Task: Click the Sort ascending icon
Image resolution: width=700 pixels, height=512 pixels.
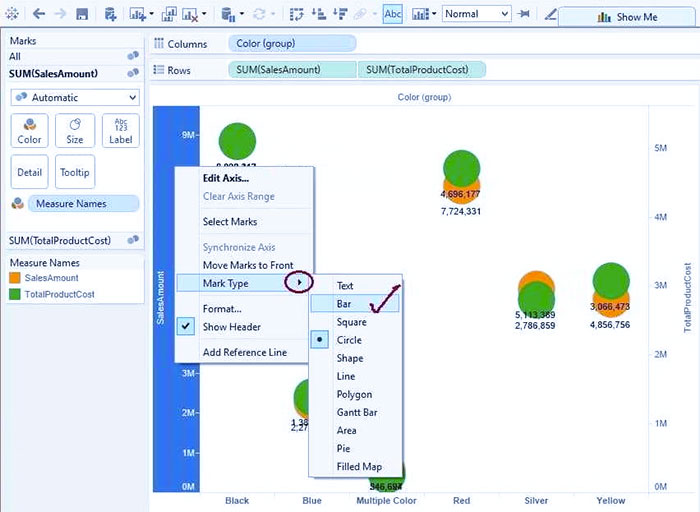Action: coord(319,14)
